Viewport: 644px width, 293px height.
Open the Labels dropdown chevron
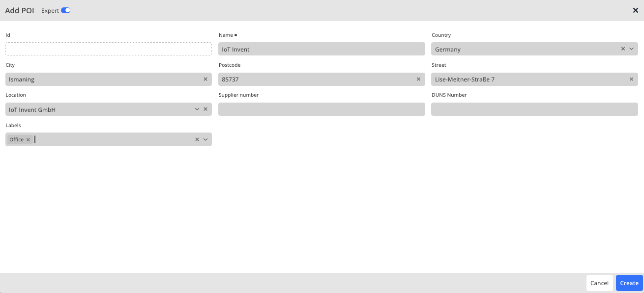(205, 139)
